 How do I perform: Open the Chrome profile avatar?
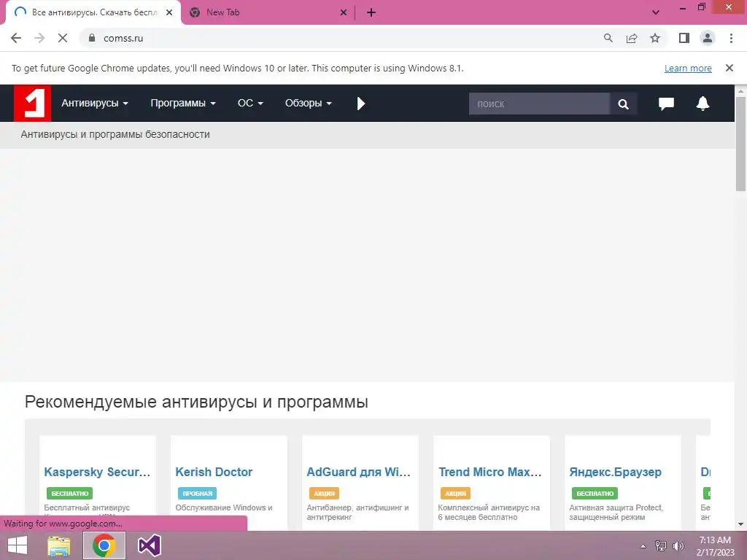coord(708,38)
